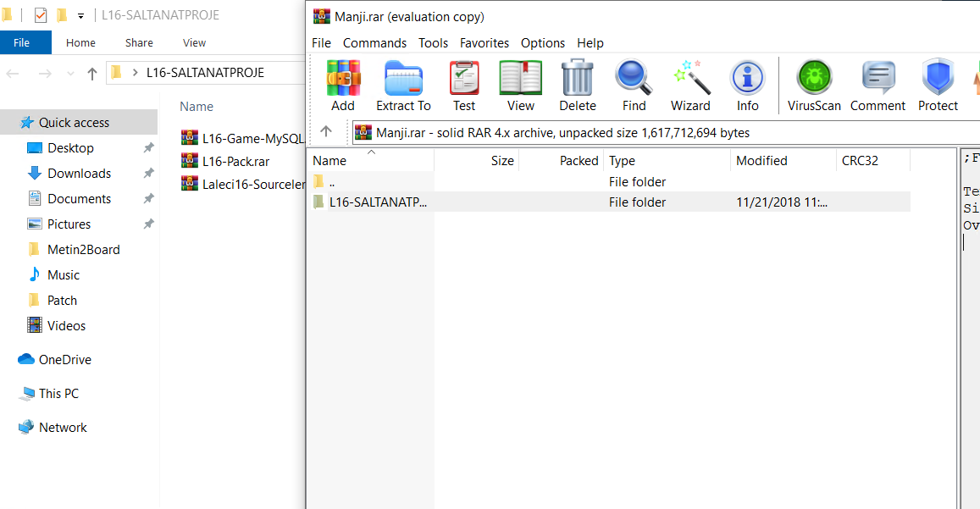The height and width of the screenshot is (509, 980).
Task: Unpin Documents via its pin icon
Action: tap(149, 198)
